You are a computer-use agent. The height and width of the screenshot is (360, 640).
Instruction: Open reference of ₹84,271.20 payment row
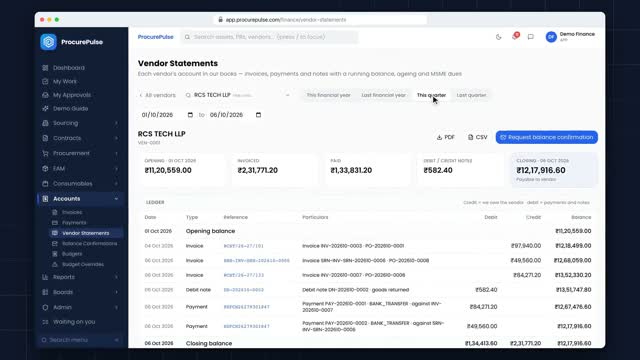(x=247, y=307)
